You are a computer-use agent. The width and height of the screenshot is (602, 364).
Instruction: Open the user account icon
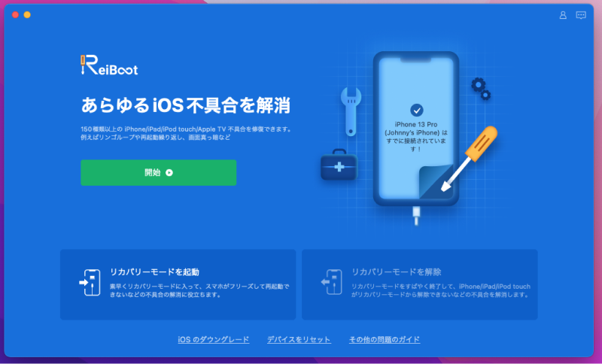(x=563, y=15)
